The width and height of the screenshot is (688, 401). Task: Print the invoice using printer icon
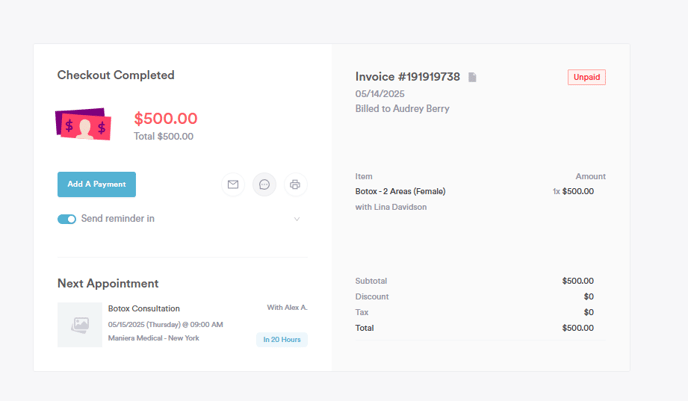pos(295,184)
